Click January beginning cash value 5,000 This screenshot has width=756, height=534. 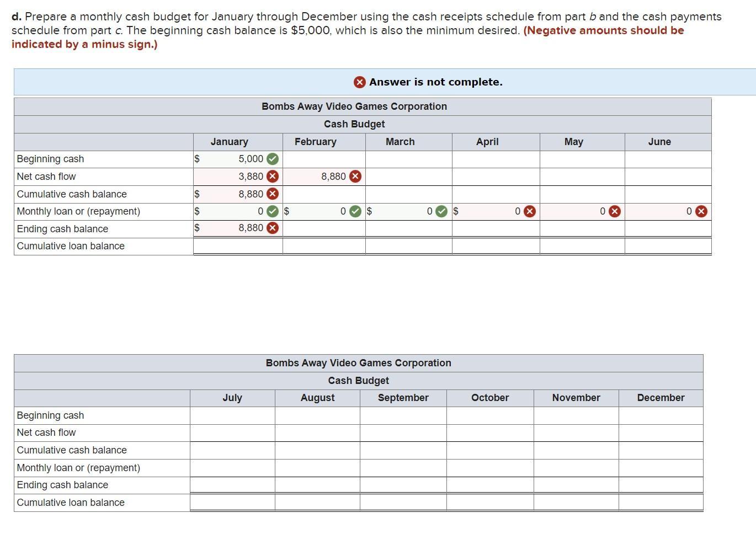coord(251,159)
